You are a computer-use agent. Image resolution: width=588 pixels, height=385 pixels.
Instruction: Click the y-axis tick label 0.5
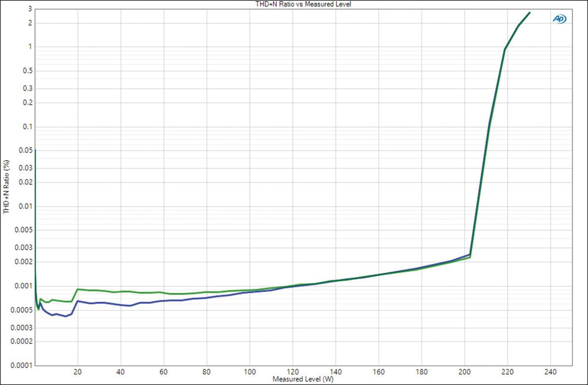28,71
